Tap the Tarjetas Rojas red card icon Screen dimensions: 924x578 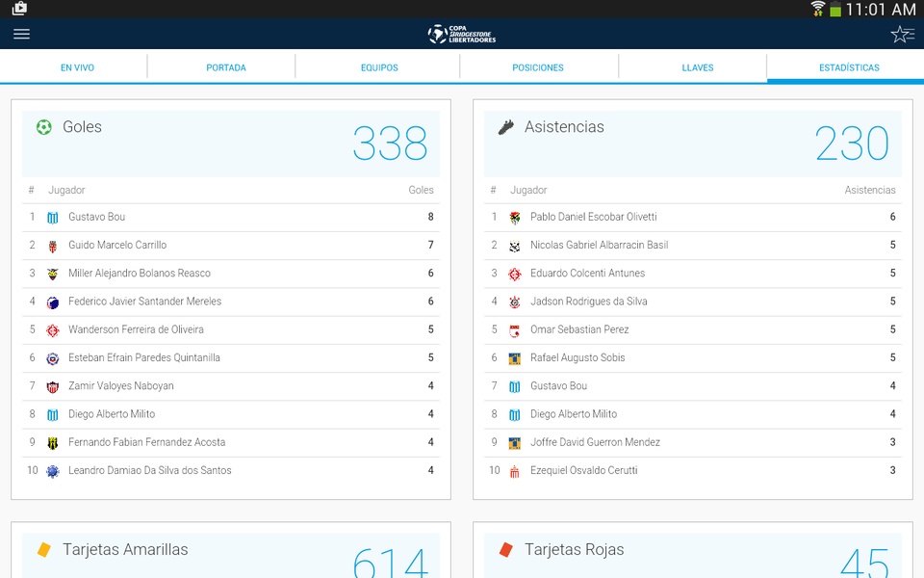[x=505, y=550]
